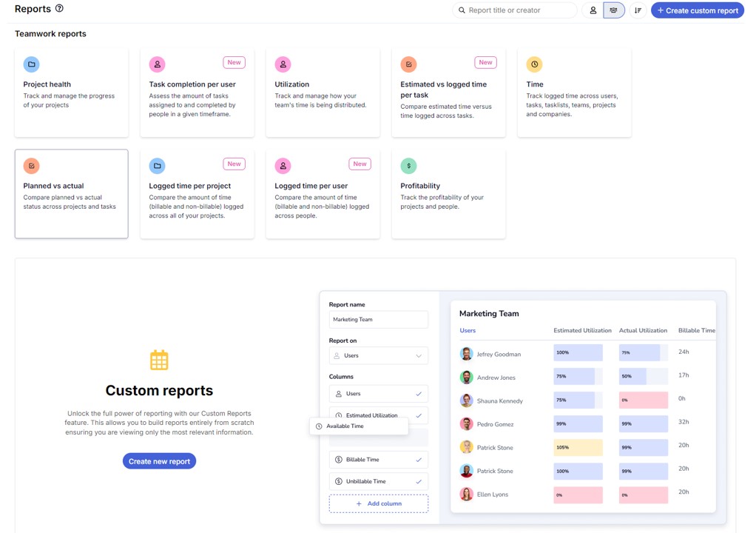Click the green dollar Profitability icon
This screenshot has width=756, height=533.
408,166
